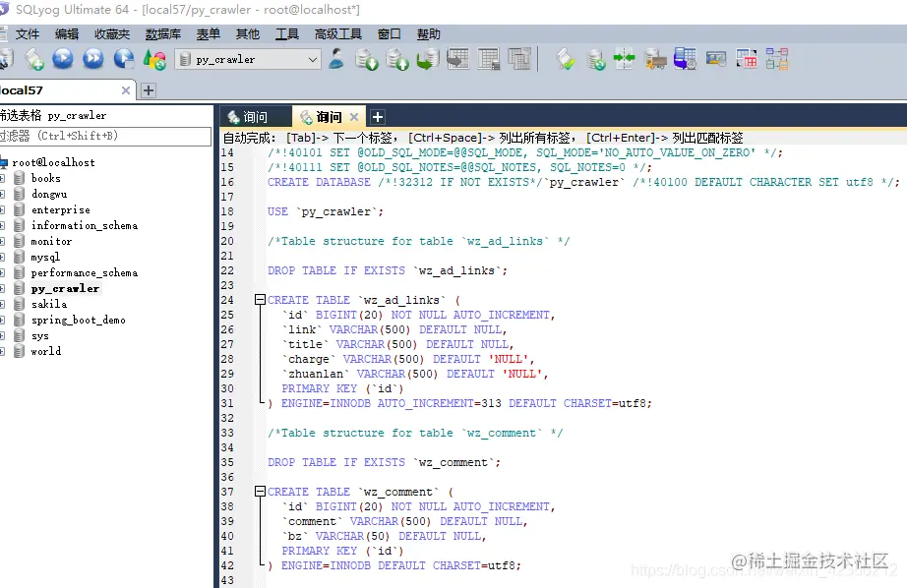Open the py_crawler database dropdown

pos(313,60)
